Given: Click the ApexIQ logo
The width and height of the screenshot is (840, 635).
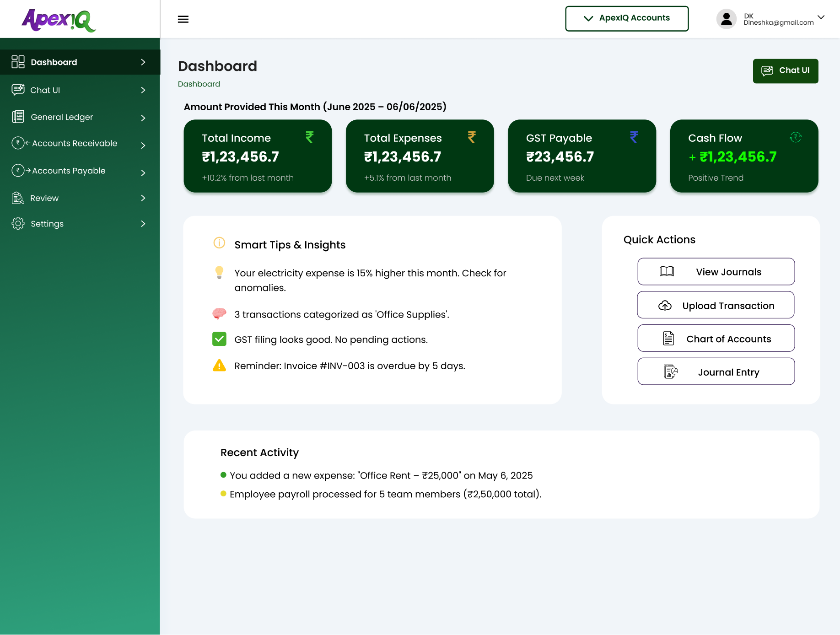Looking at the screenshot, I should (x=59, y=20).
